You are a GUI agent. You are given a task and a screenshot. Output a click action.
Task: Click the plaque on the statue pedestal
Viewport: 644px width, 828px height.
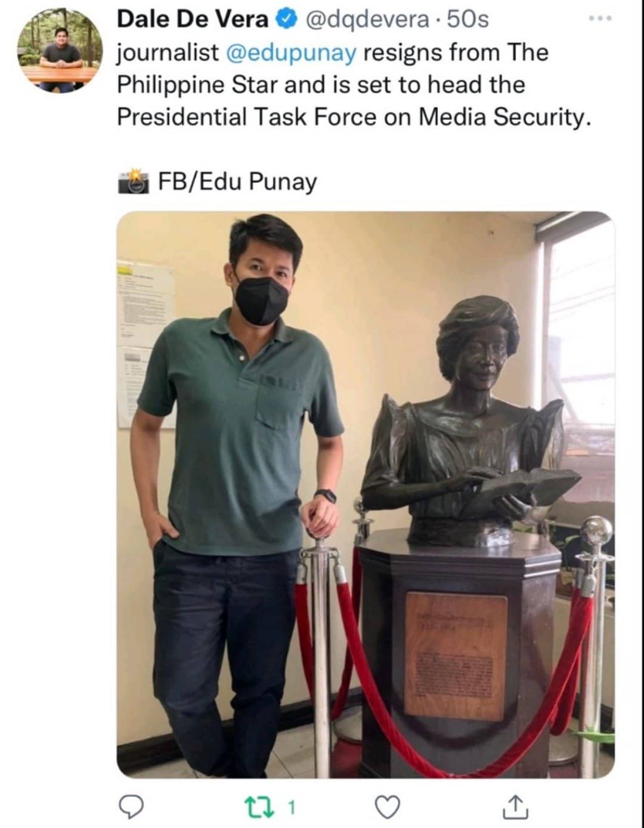click(456, 656)
